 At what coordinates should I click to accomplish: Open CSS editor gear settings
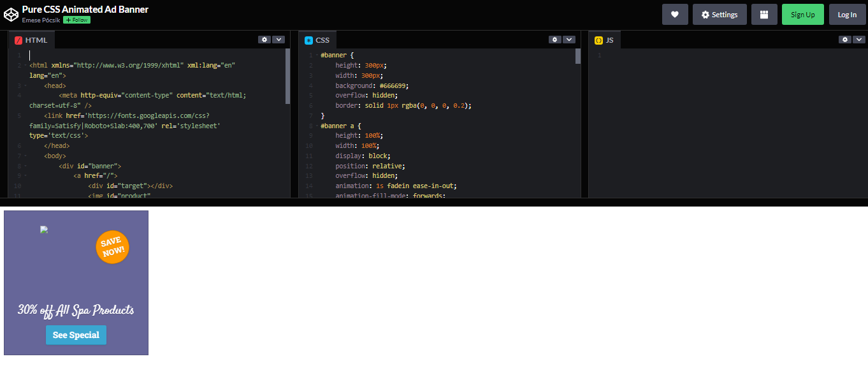tap(555, 40)
